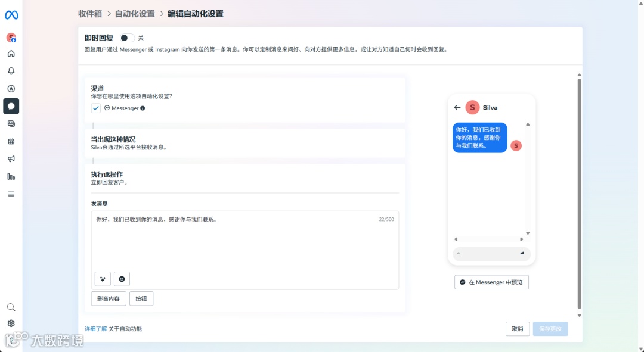The image size is (644, 352).
Task: Click the AI sparkle suggestions button
Action: (103, 279)
